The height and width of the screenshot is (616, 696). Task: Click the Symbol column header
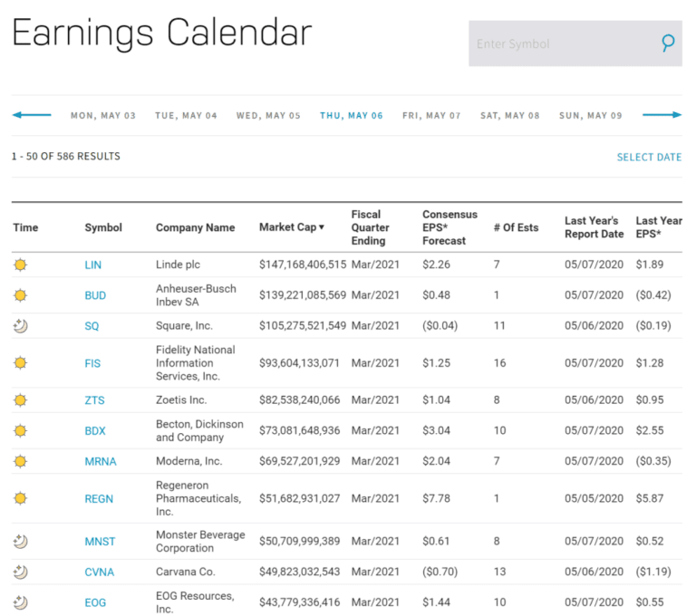103,227
